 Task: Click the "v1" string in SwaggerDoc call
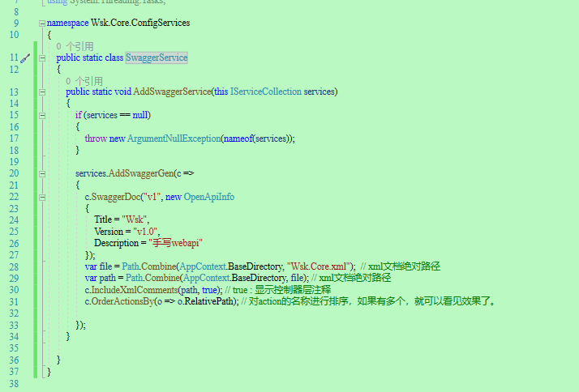[x=152, y=197]
